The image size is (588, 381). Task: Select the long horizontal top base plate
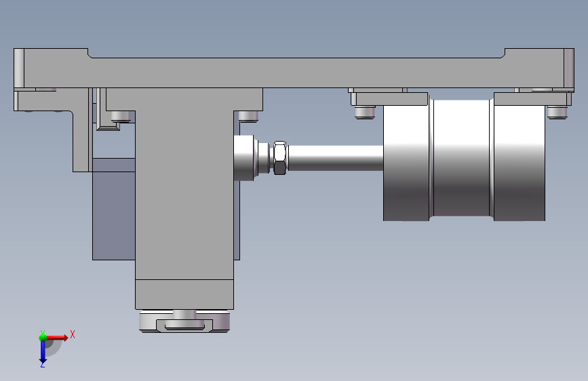pyautogui.click(x=294, y=73)
